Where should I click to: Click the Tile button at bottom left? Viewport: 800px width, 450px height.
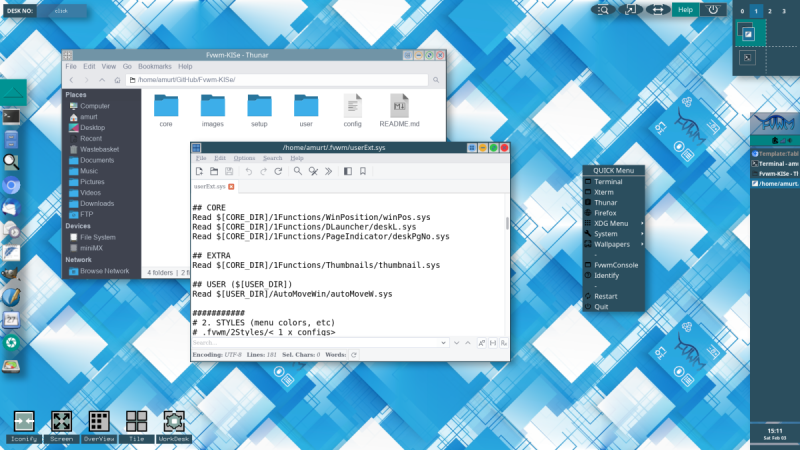(136, 427)
